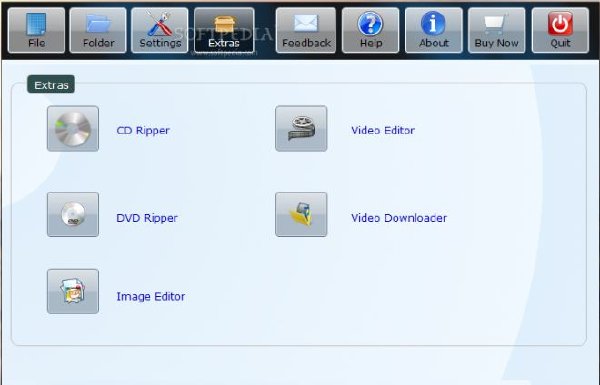This screenshot has width=600, height=385.
Task: Open Settings with the tools icon
Action: coord(160,30)
